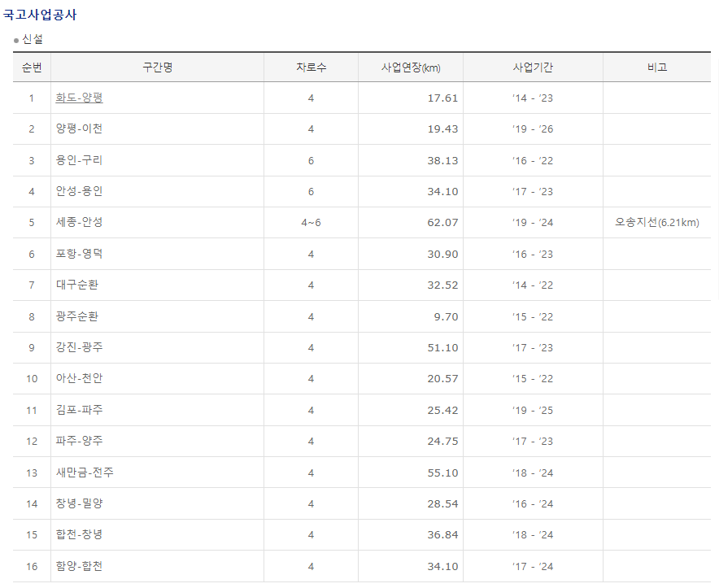Click the lane count 4 for 새만금-전주
The height and width of the screenshot is (588, 719).
(311, 473)
